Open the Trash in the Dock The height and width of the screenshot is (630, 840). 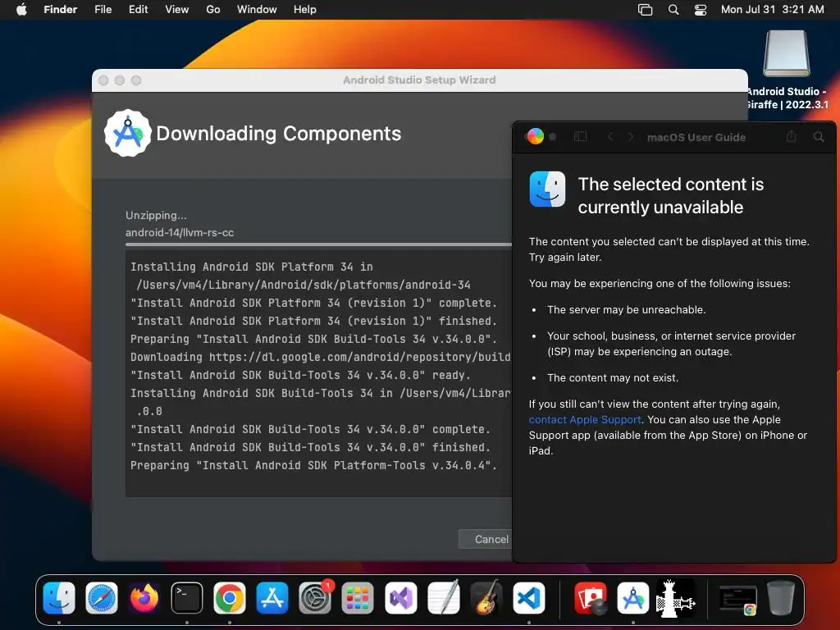coord(781,598)
